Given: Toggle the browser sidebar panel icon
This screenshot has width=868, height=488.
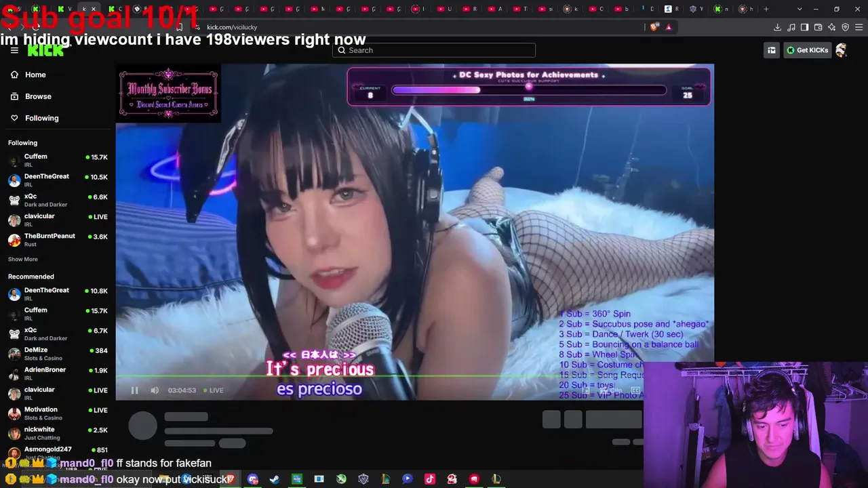Looking at the screenshot, I should (x=805, y=27).
